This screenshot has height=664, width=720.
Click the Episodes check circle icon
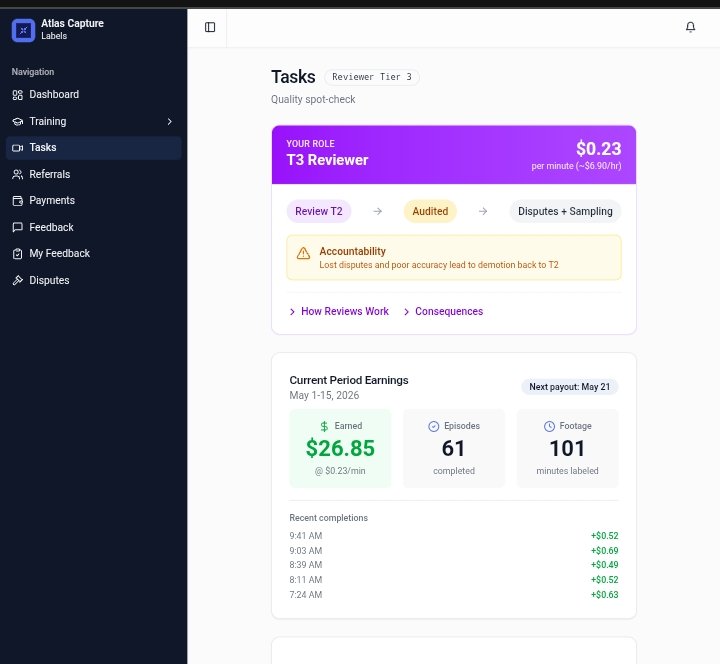point(433,427)
